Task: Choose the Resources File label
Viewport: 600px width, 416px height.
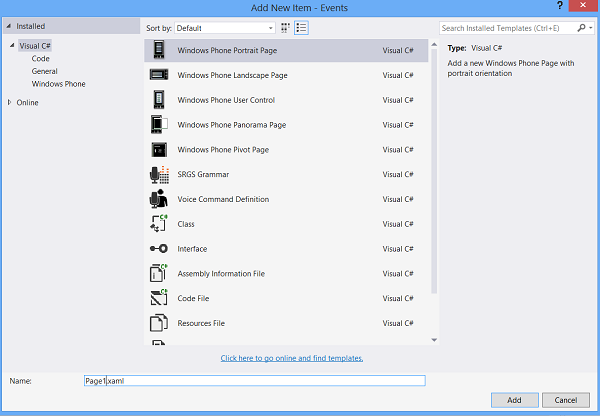Action: (201, 323)
